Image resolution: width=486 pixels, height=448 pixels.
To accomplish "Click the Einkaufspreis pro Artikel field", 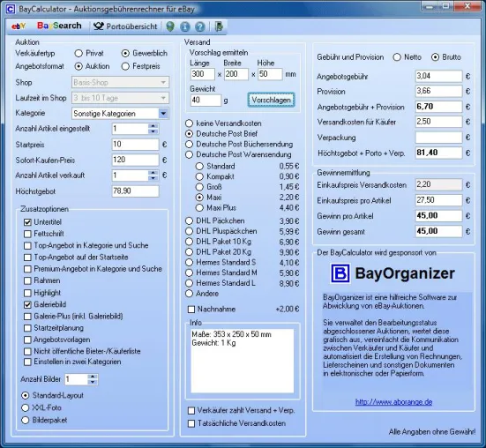I will tap(439, 200).
